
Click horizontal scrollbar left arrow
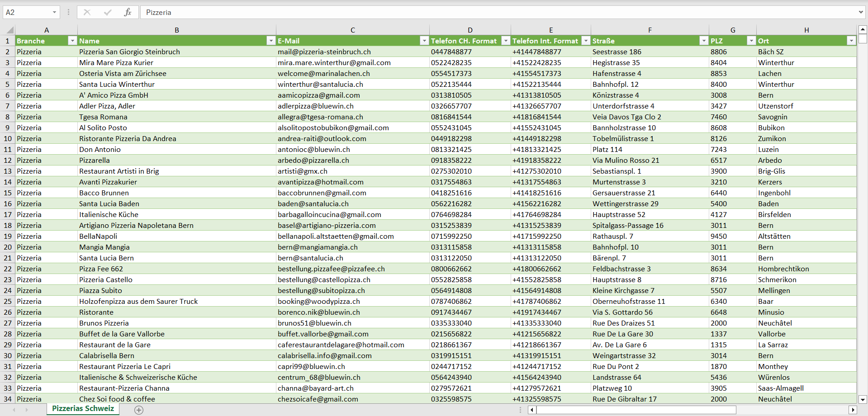[532, 410]
